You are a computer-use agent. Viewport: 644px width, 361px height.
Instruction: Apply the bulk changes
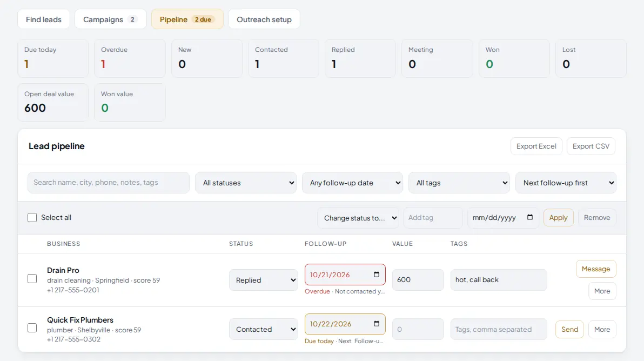tap(559, 218)
